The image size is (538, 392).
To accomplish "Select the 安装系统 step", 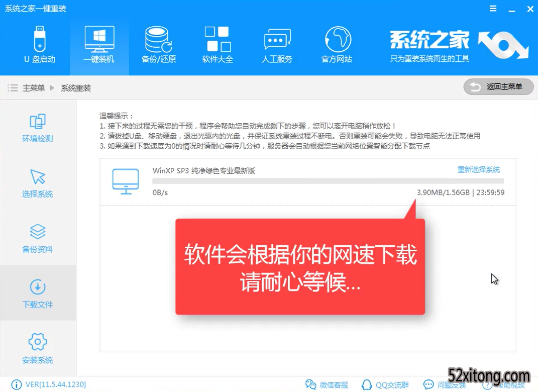I will [37, 349].
